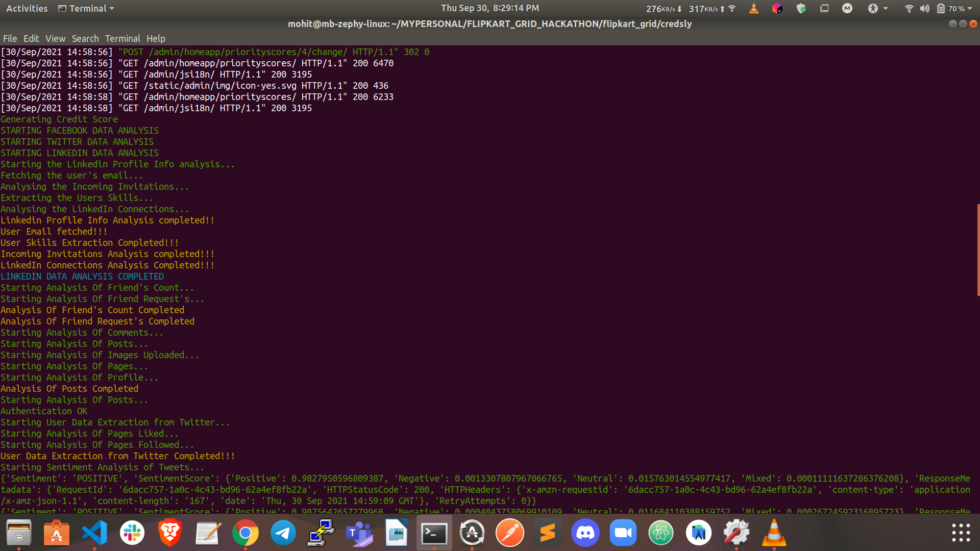Screen dimensions: 980x551
Task: Open the File menu
Action: (x=10, y=38)
